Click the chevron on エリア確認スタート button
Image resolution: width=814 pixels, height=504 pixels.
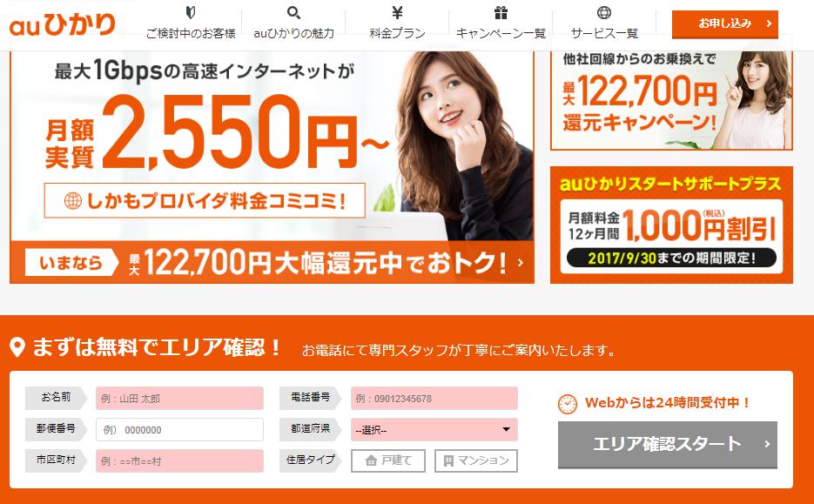(x=767, y=444)
